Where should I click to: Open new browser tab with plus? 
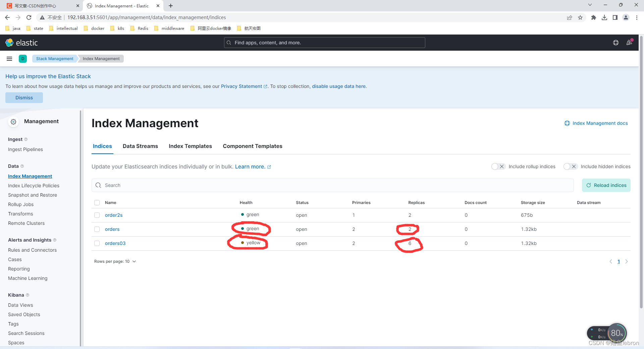click(171, 6)
